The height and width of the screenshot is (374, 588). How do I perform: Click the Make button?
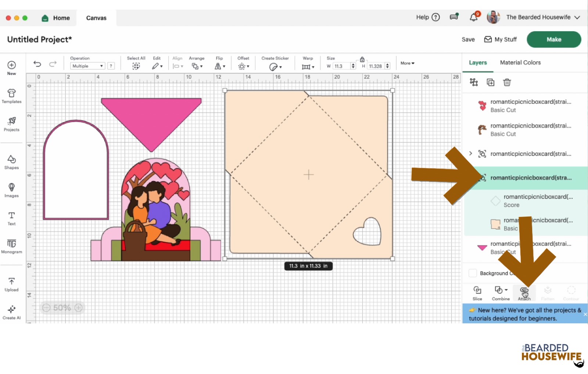point(554,39)
